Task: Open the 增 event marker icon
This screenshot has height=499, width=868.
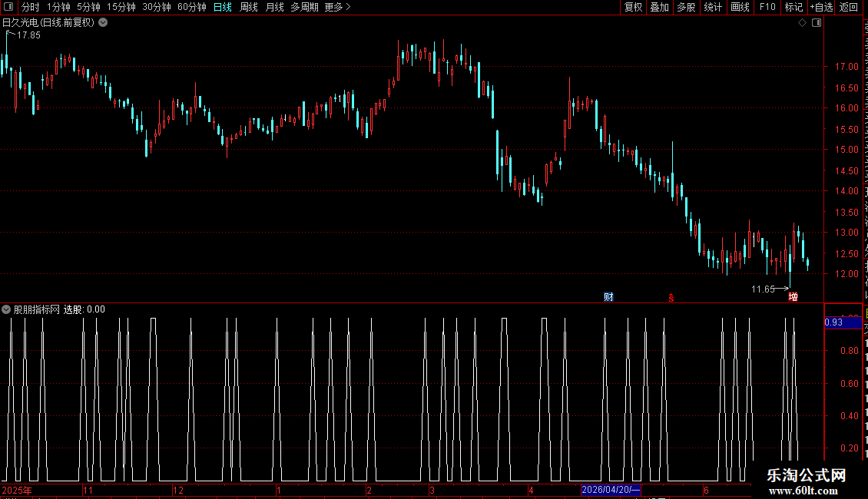Action: pos(793,297)
